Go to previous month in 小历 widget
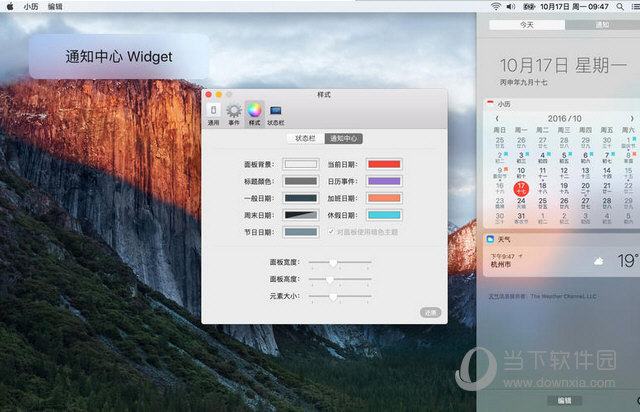Screen dimensions: 640x412 497,118
